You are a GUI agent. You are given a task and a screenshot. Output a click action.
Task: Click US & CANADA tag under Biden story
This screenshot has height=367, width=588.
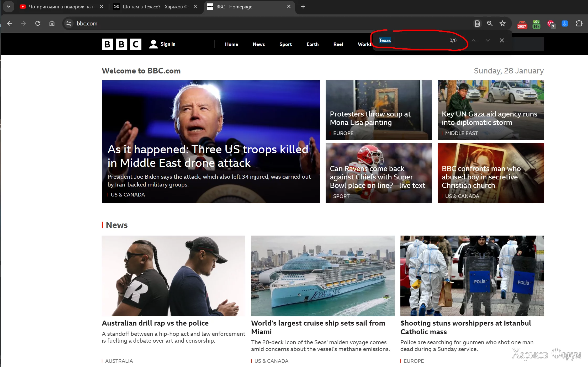click(x=128, y=195)
